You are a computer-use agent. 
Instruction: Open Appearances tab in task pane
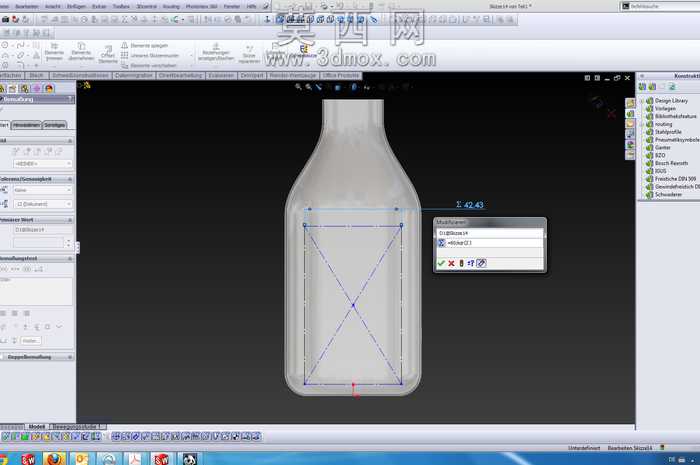(630, 144)
